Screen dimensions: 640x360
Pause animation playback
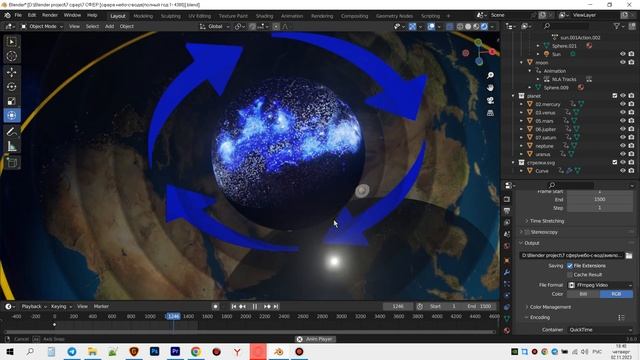(255, 307)
